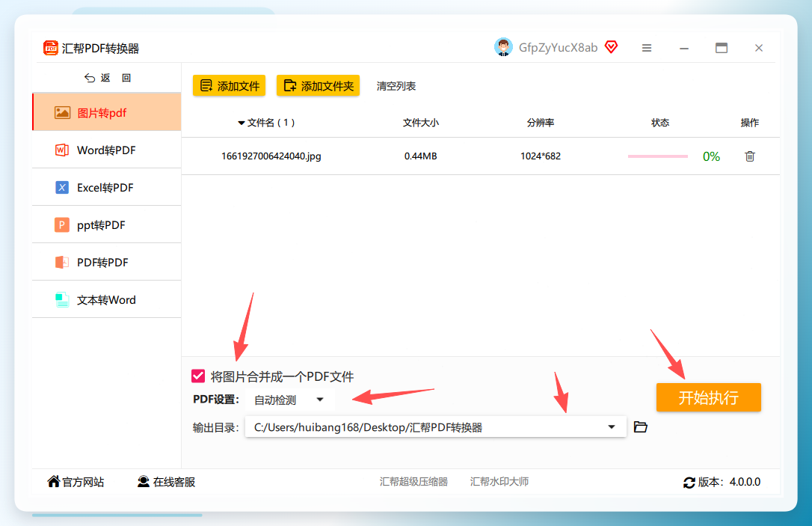Click the 返回 back arrow

point(90,78)
